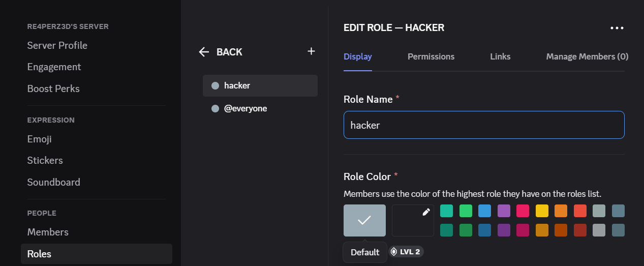Image resolution: width=644 pixels, height=266 pixels.
Task: Pick the pink color swatch, top row
Action: 523,211
